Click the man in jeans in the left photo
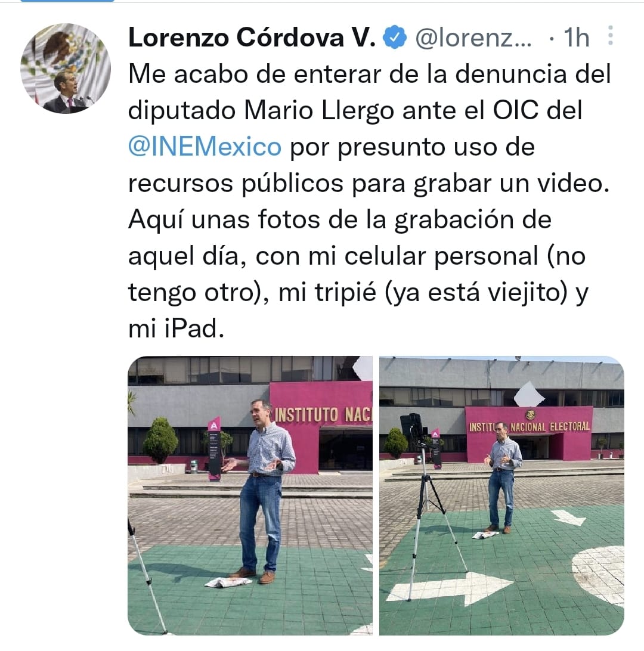The image size is (644, 651). click(x=262, y=491)
